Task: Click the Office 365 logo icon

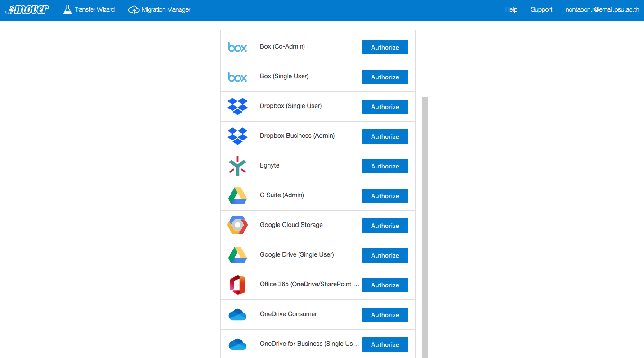Action: 237,285
